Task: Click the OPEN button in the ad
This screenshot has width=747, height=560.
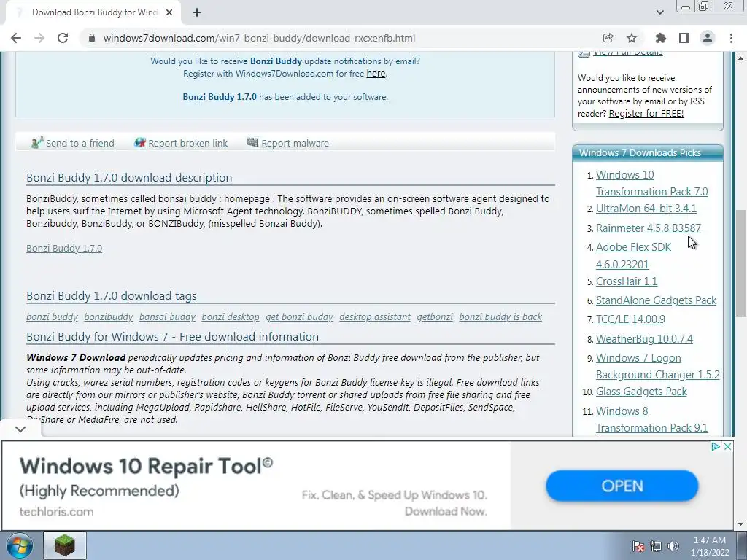Action: [x=622, y=486]
